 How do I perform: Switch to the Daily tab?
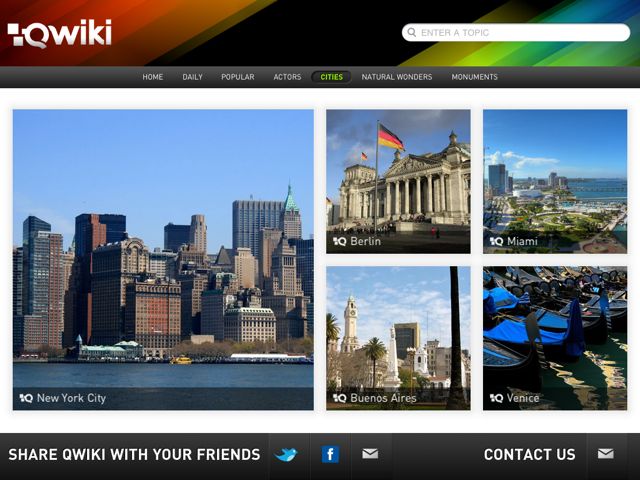[192, 77]
